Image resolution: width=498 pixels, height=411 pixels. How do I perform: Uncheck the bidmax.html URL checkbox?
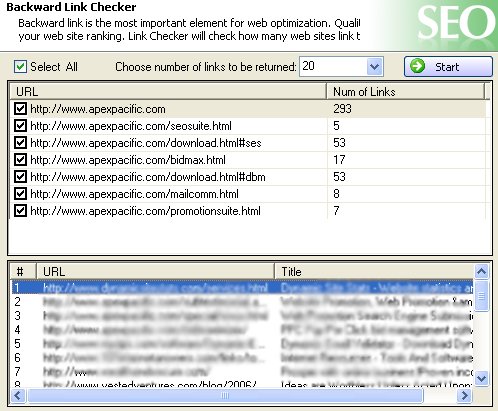pyautogui.click(x=20, y=160)
